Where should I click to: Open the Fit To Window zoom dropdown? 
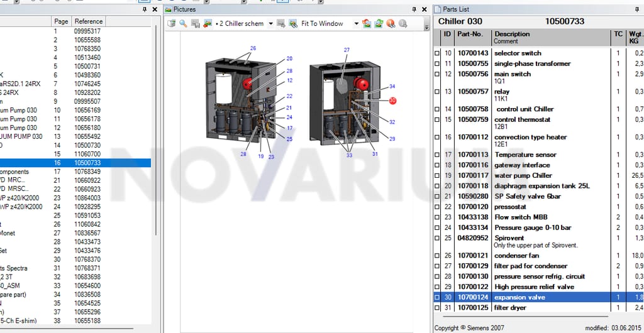point(356,24)
